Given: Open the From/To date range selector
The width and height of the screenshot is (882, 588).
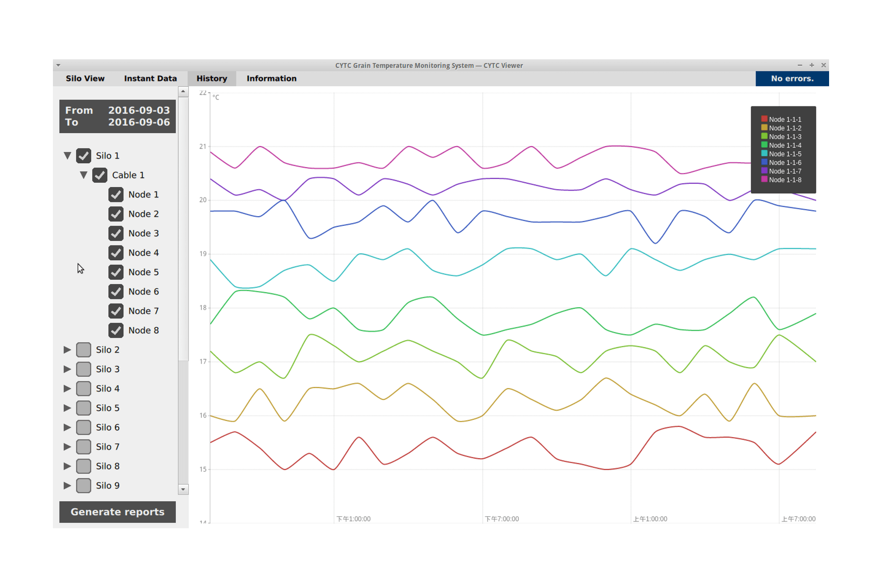Looking at the screenshot, I should point(118,117).
